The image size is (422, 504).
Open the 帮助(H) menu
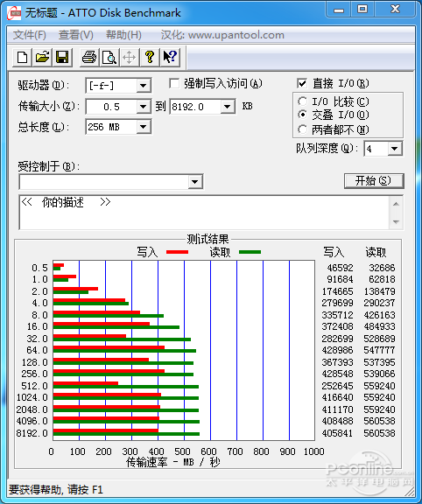click(123, 35)
